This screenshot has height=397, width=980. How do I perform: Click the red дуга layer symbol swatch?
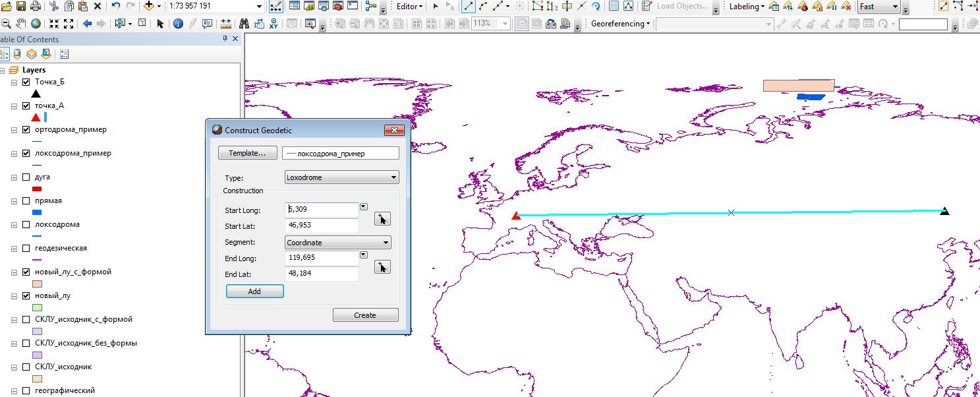(x=37, y=189)
